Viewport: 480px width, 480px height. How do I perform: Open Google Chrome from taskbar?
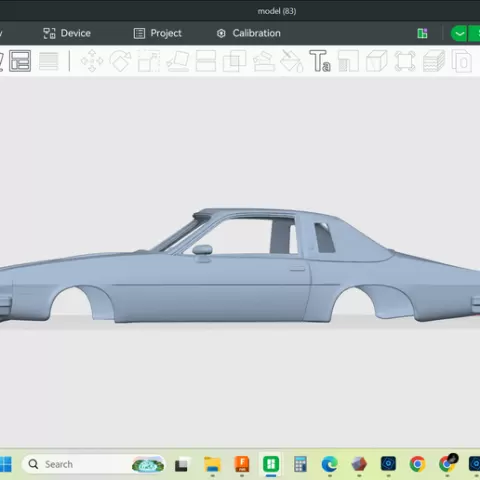click(417, 464)
